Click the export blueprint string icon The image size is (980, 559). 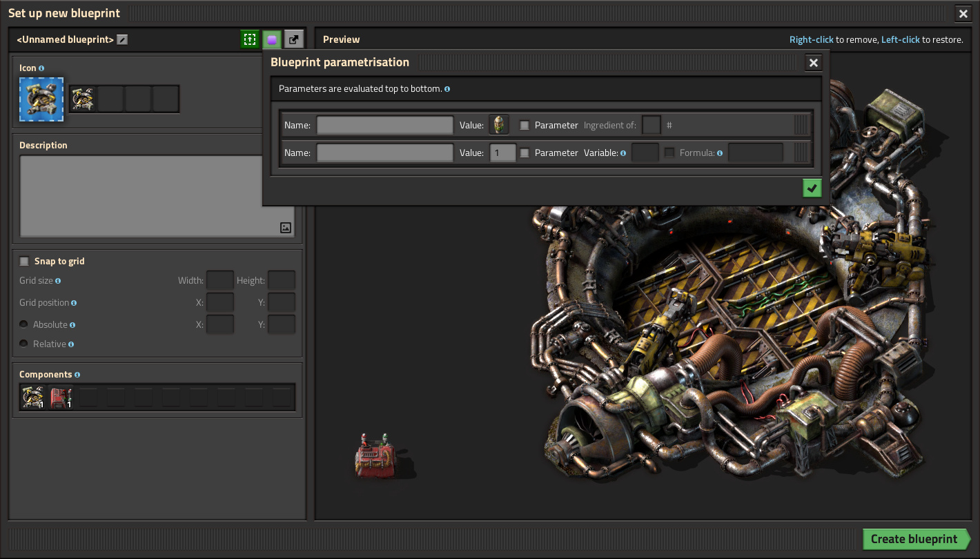click(294, 39)
